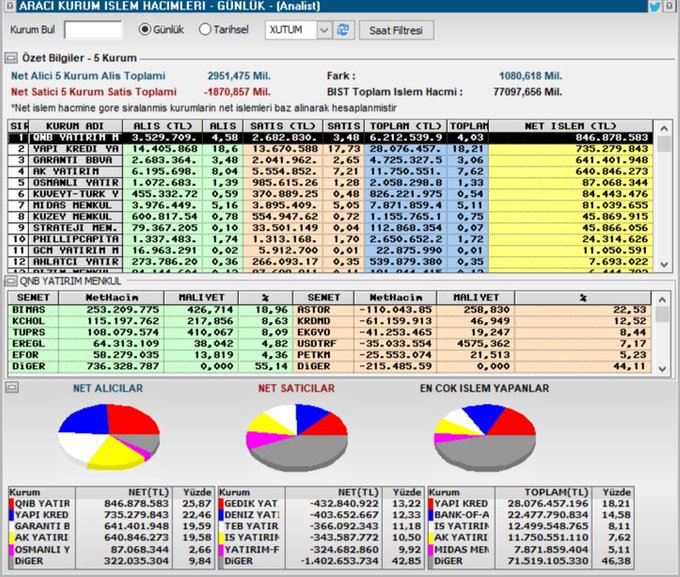Image resolution: width=680 pixels, height=577 pixels.
Task: Click the BANK-OF-A row in most active
Action: pos(530,515)
